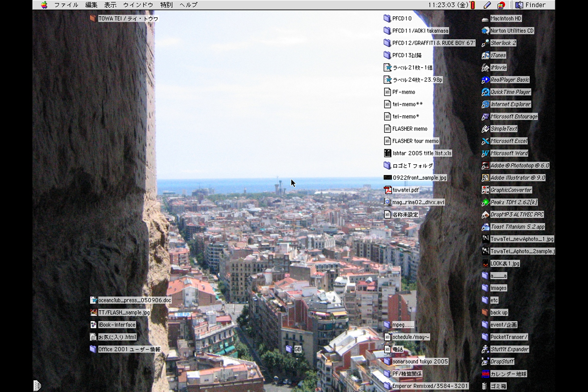
Task: Select the Adobe Photoshop 6.0 icon
Action: 485,166
